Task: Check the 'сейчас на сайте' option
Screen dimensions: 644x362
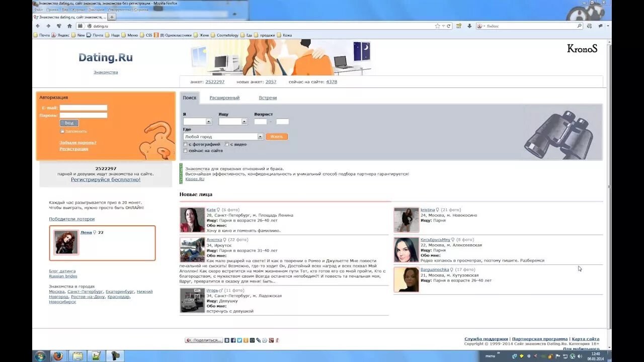Action: [185, 150]
